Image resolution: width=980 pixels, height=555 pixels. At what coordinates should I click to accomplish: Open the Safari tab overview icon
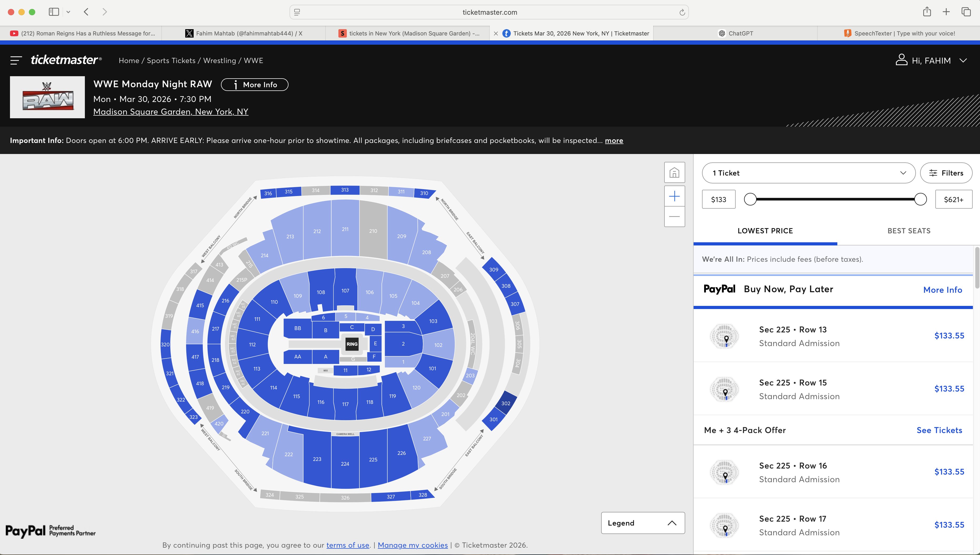click(x=966, y=12)
